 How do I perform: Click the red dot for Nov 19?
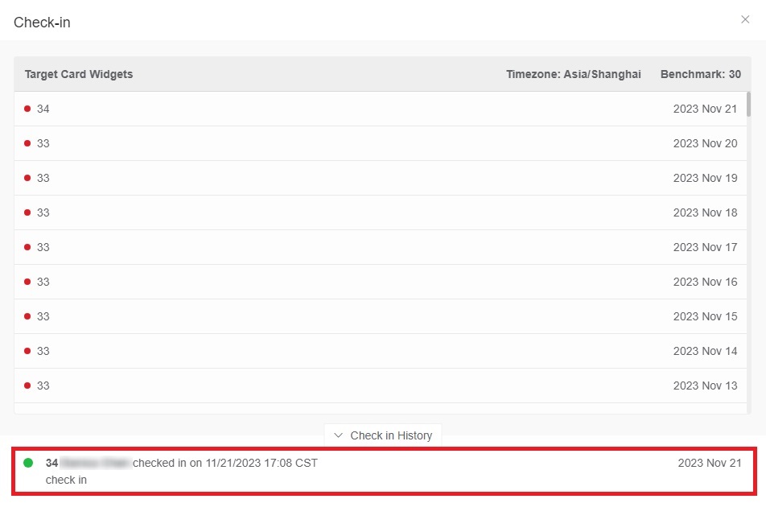tap(27, 178)
